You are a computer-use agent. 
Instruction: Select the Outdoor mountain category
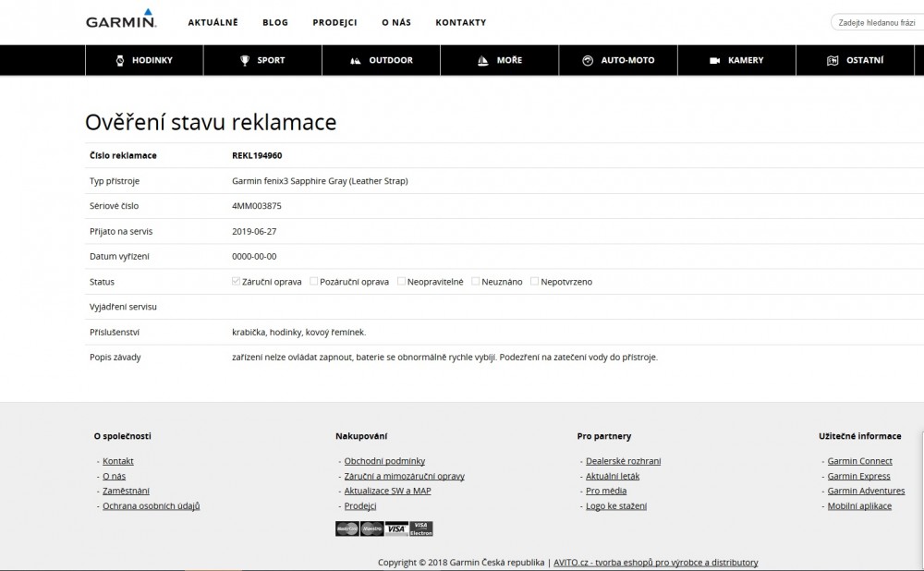pyautogui.click(x=381, y=60)
